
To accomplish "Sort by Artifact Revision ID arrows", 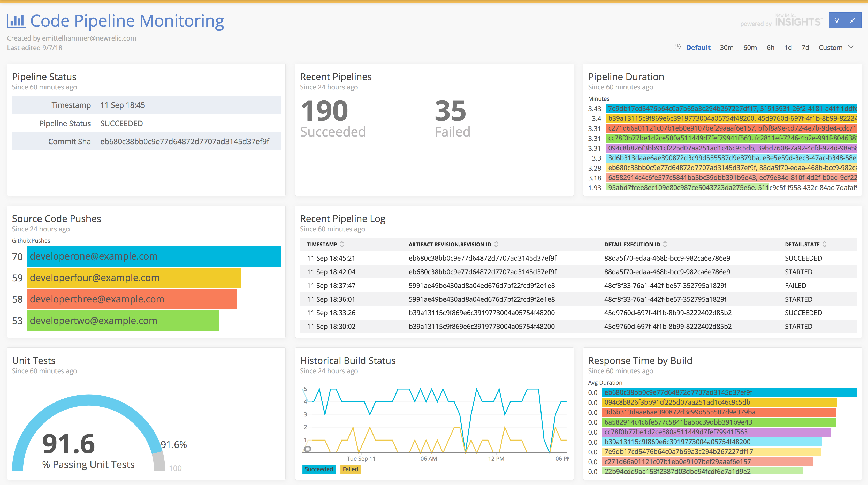I will [496, 244].
